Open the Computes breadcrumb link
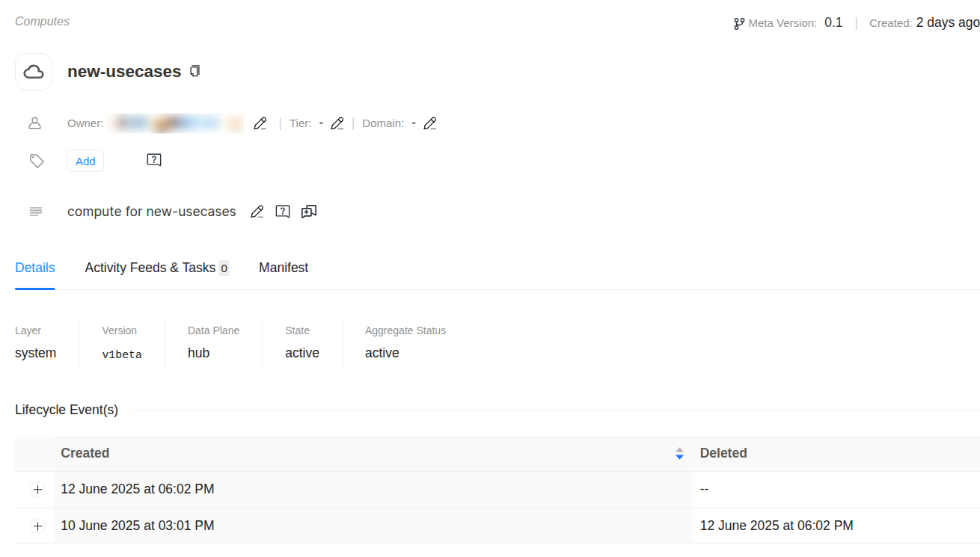The height and width of the screenshot is (557, 980). point(43,22)
